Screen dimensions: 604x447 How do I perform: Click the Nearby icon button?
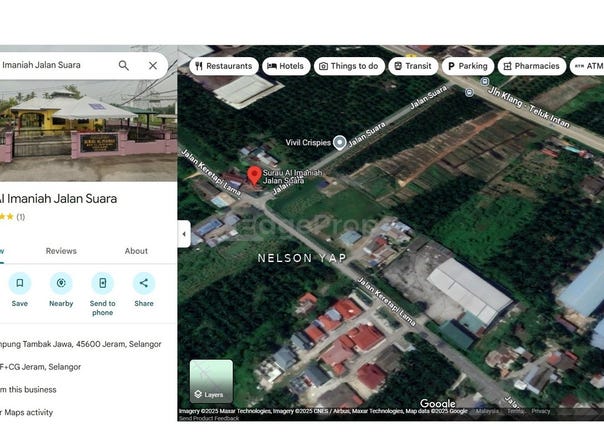61,283
